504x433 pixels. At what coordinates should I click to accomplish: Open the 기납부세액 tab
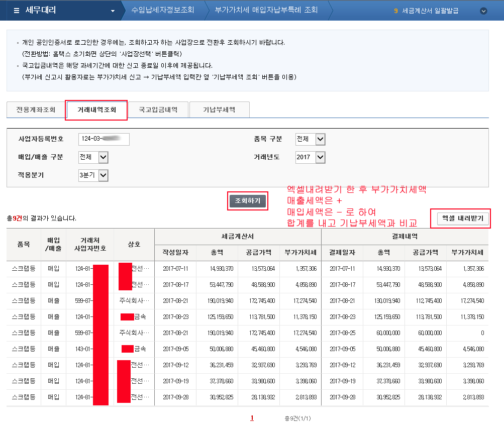click(x=219, y=110)
